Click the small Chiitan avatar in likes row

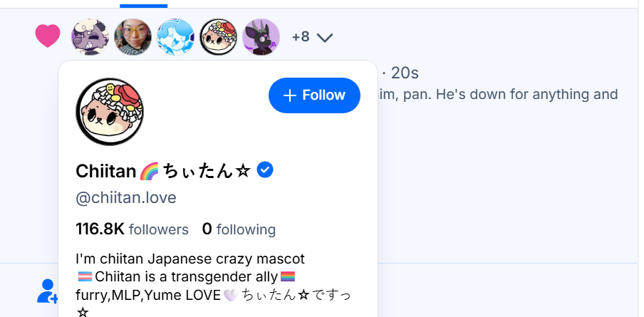tap(218, 37)
